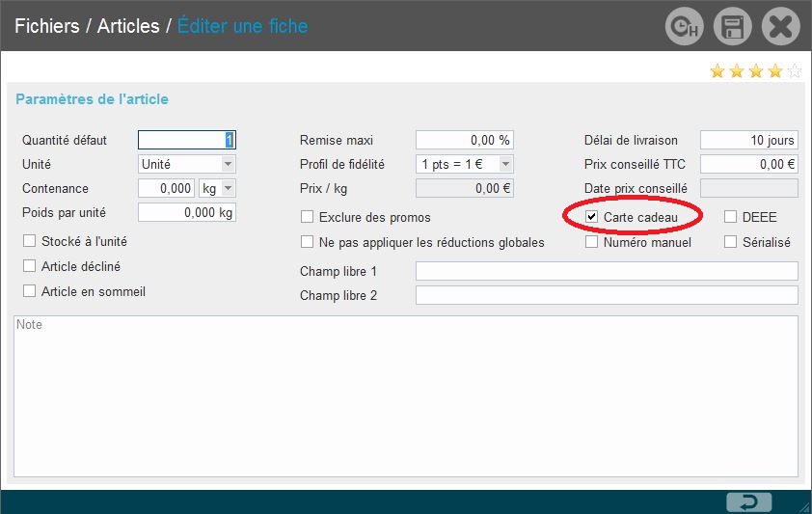Click the Profil de fidélité label
The width and height of the screenshot is (812, 514).
[341, 164]
